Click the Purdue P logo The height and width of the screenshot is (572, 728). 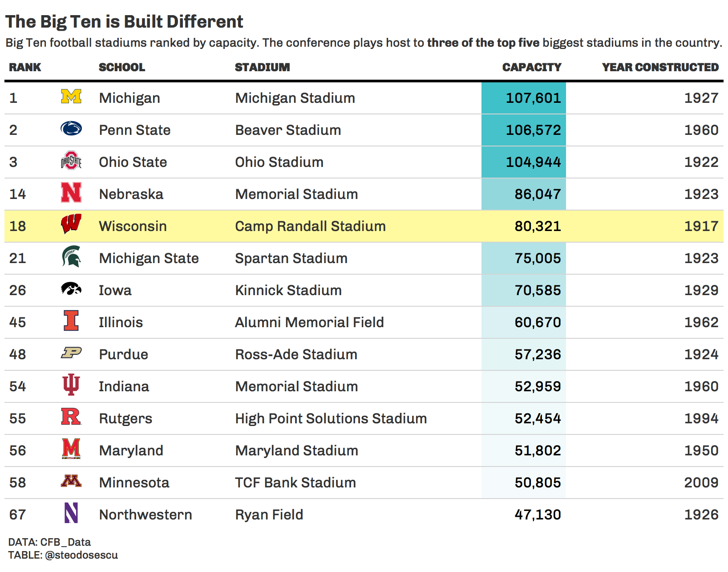coord(71,353)
